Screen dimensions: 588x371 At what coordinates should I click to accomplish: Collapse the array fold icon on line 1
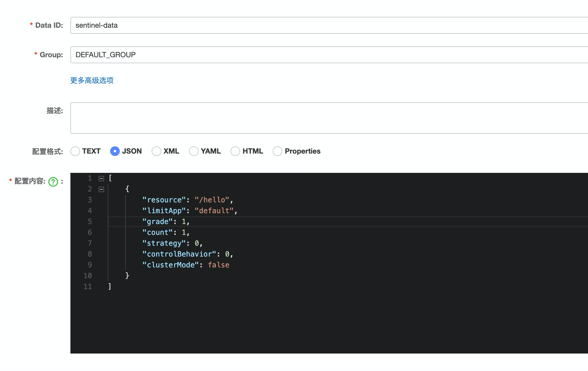coord(101,179)
